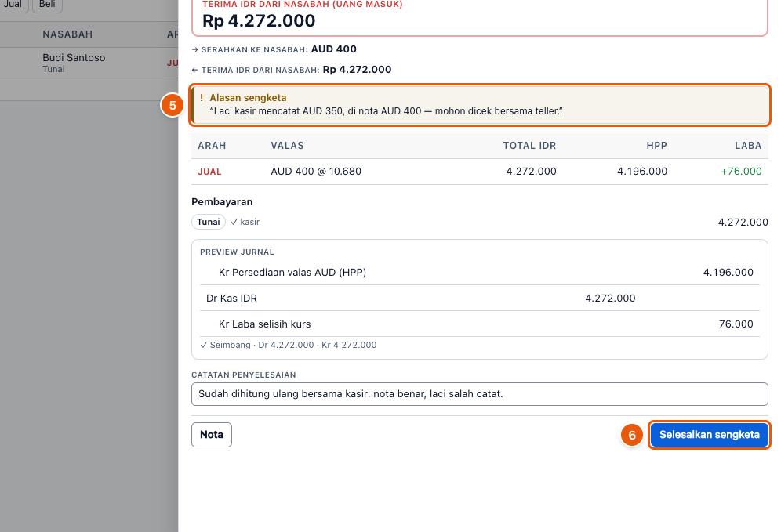
Task: Click the arrow TERIMA IDR DARI NASABAH line
Action: (x=292, y=70)
